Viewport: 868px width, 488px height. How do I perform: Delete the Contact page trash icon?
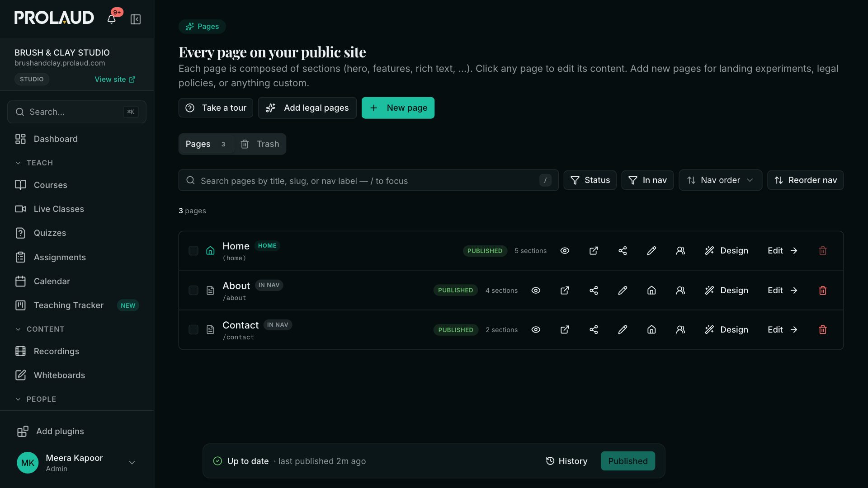823,330
